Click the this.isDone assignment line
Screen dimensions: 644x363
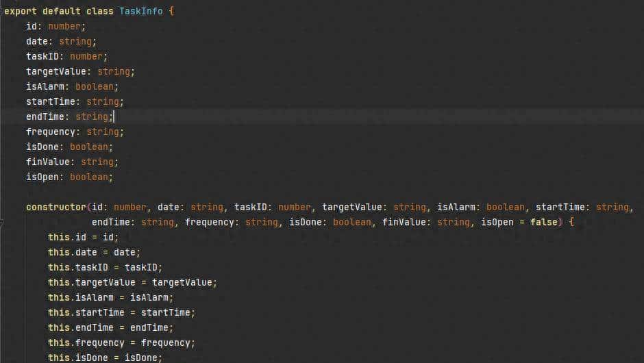[104, 358]
